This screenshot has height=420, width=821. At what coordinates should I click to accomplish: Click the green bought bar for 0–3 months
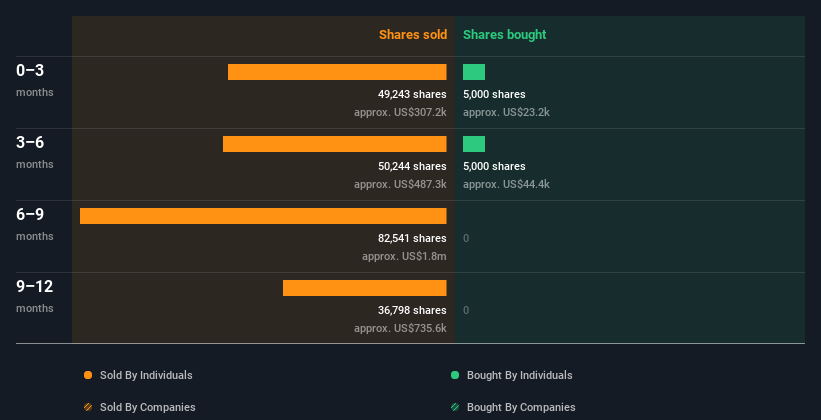point(474,72)
